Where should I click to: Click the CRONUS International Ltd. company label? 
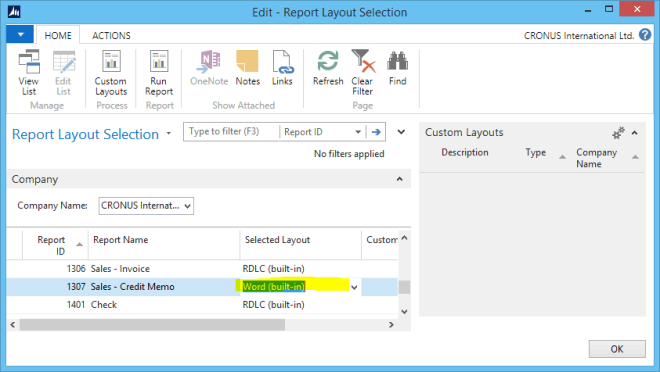[x=579, y=36]
